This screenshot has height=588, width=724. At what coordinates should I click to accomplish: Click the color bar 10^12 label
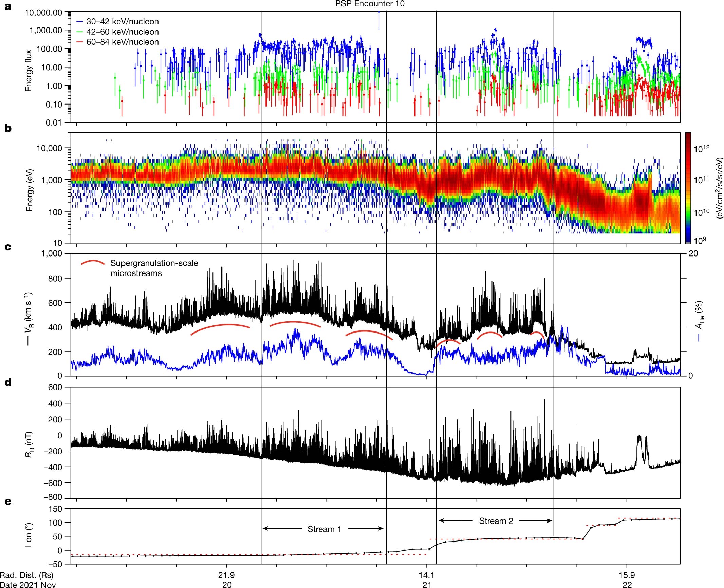[x=701, y=148]
